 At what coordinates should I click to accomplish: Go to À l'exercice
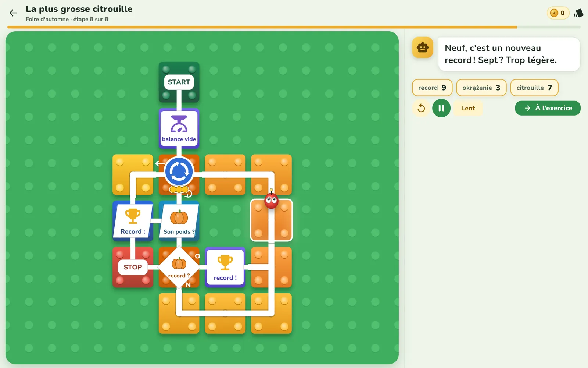coord(548,108)
